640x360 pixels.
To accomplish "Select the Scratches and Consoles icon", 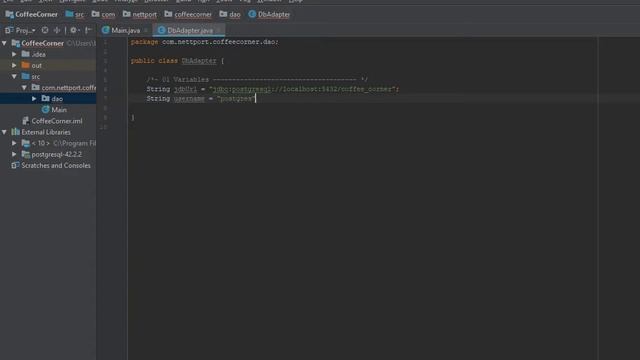I will pos(16,165).
